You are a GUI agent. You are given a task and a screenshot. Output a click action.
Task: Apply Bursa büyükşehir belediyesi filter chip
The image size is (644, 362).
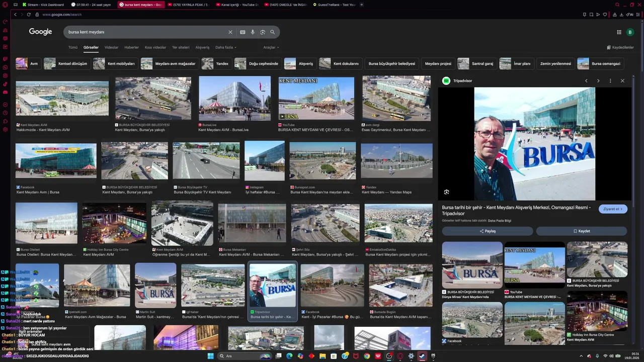click(x=391, y=64)
